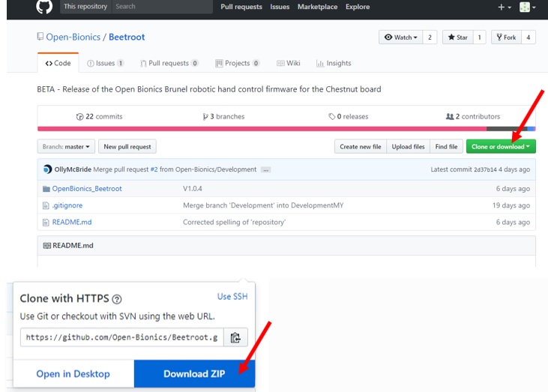The width and height of the screenshot is (548, 392).
Task: Click the watchers count 2
Action: pyautogui.click(x=430, y=37)
